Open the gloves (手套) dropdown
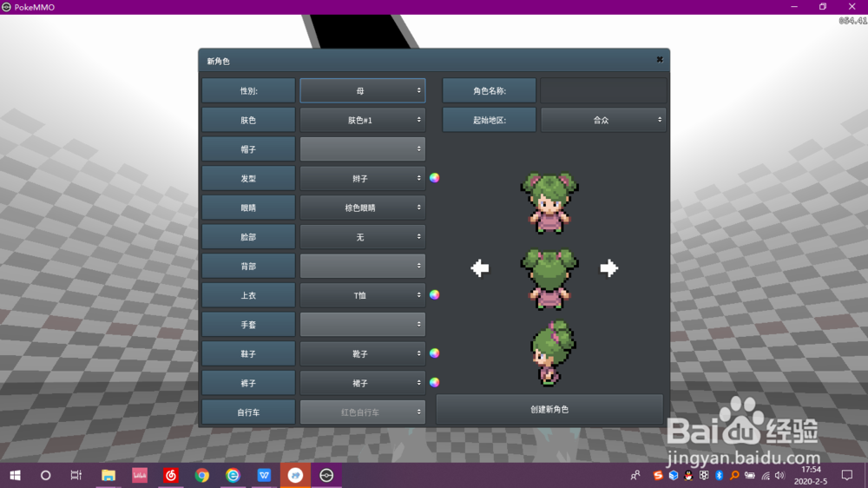The image size is (868, 488). click(363, 325)
